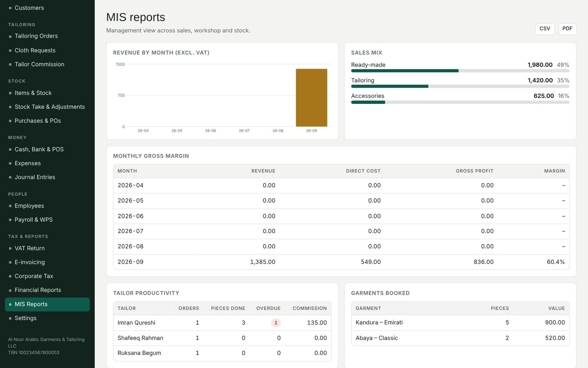Click Imran Qureshi's overdue badge
The image size is (588, 368).
pyautogui.click(x=276, y=323)
